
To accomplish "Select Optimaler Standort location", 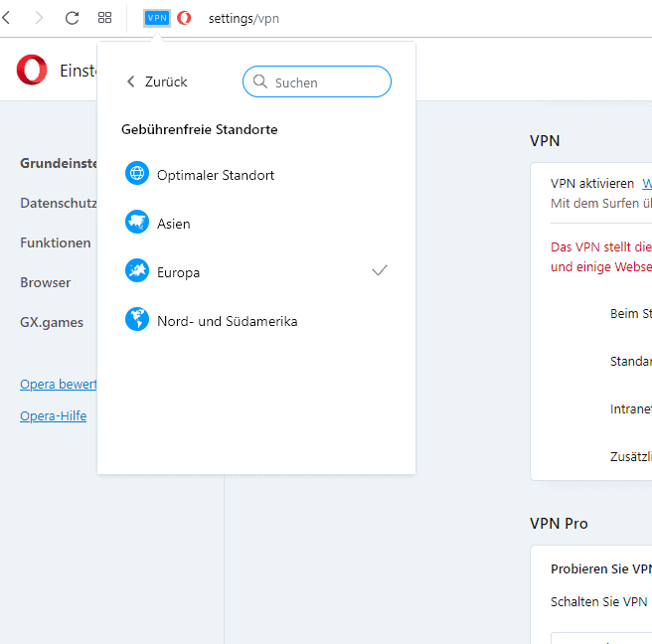I will click(256, 175).
